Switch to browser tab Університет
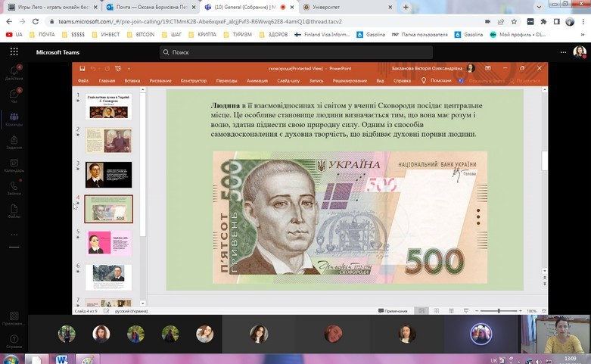 coord(347,7)
